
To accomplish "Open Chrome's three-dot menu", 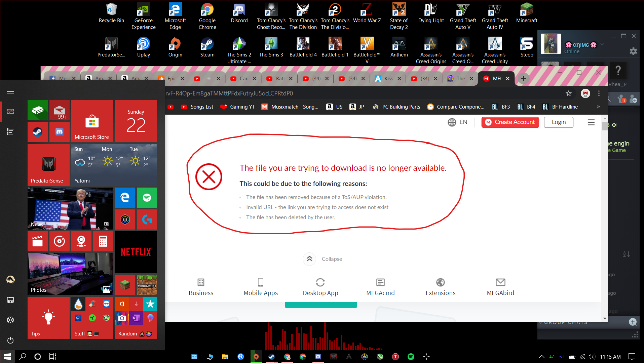I will (x=599, y=93).
